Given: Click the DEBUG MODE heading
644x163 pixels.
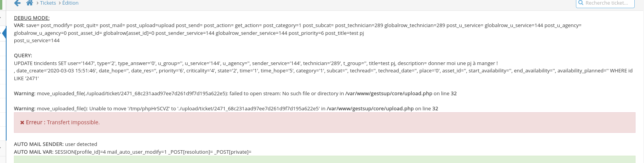Looking at the screenshot, I should (x=32, y=18).
